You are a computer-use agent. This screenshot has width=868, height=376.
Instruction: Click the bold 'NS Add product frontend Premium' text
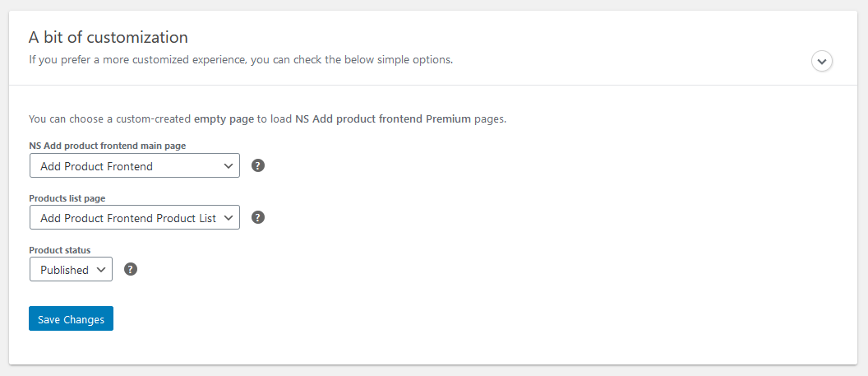tap(383, 119)
